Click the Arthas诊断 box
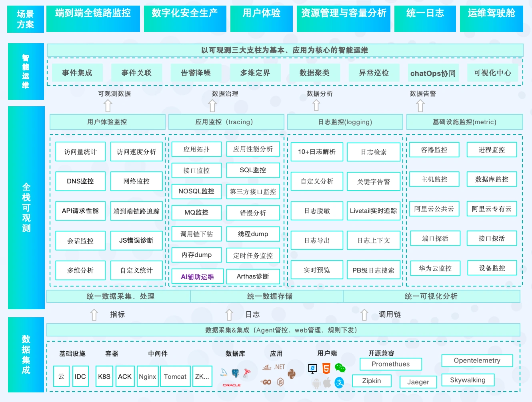 [253, 276]
